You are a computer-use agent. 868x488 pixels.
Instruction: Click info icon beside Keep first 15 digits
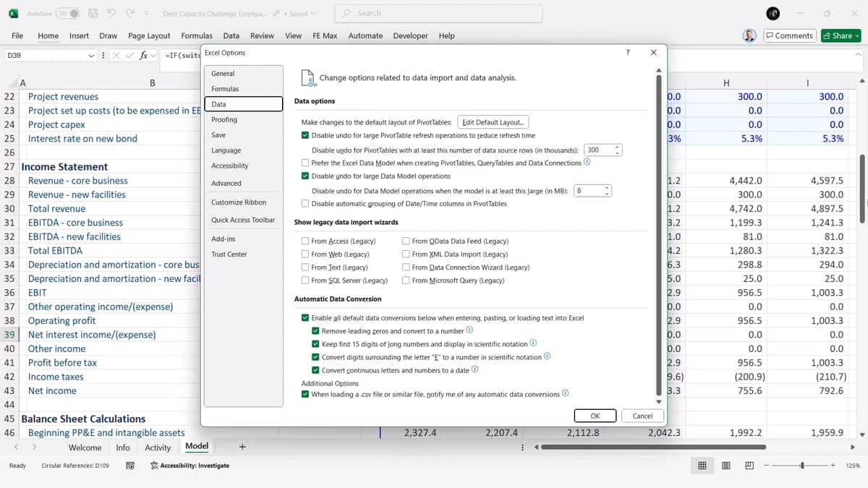coord(533,343)
